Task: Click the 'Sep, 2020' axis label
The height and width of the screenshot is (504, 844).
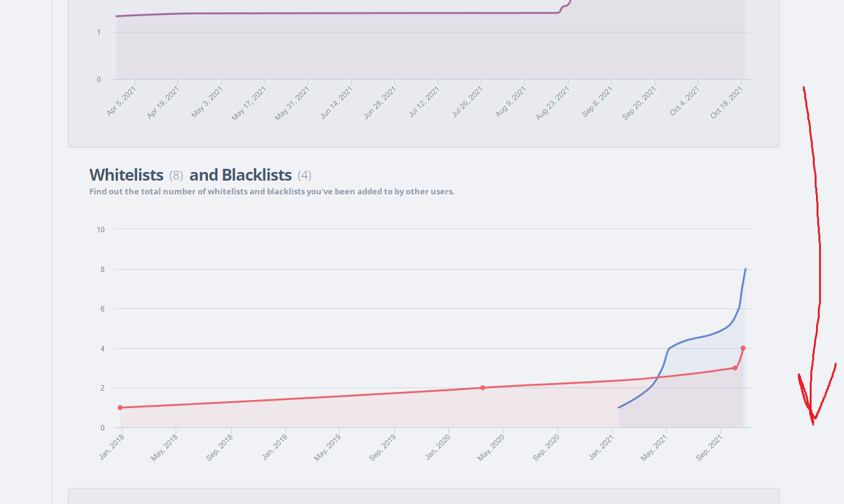Action: pyautogui.click(x=547, y=447)
